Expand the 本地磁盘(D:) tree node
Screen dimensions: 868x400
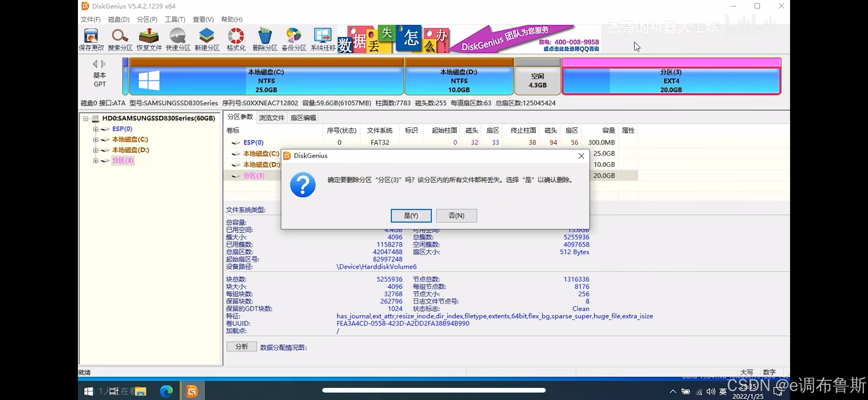[96, 150]
